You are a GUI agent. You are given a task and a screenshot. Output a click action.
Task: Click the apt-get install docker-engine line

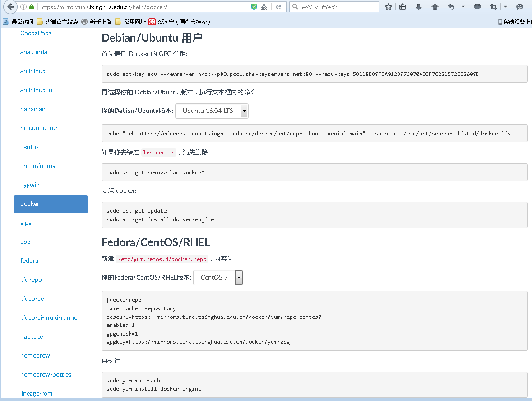[160, 219]
